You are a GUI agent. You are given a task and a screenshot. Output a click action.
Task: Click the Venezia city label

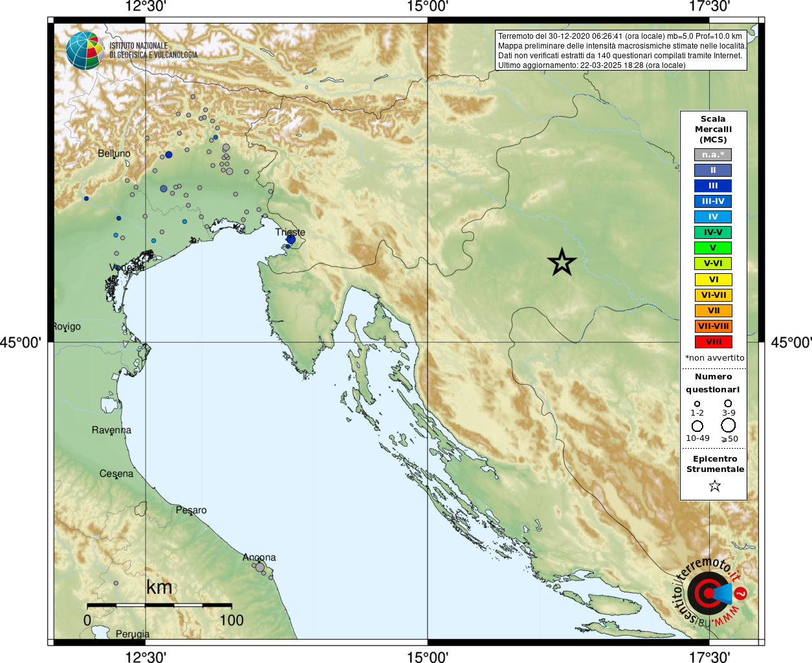click(127, 267)
